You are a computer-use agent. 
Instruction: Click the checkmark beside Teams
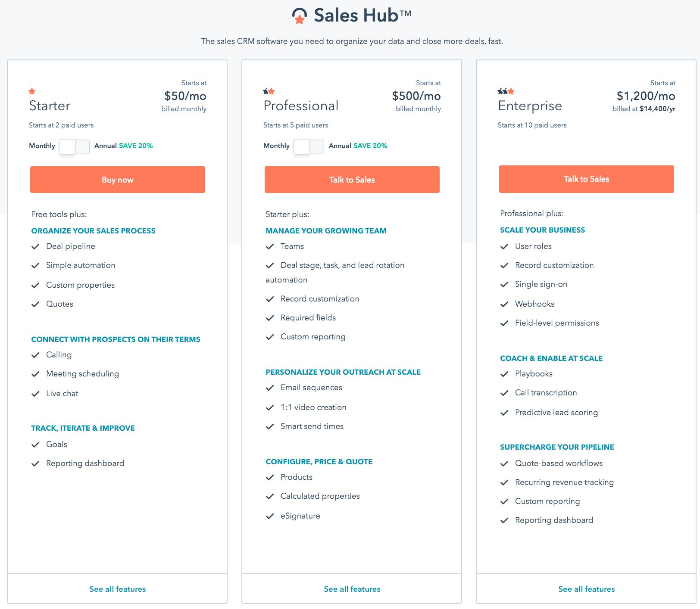(x=270, y=247)
